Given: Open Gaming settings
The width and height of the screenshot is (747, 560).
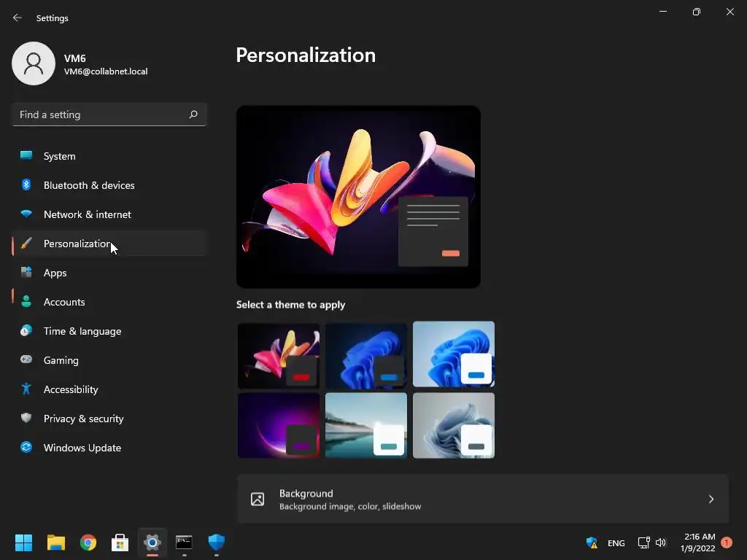Looking at the screenshot, I should tap(109, 360).
